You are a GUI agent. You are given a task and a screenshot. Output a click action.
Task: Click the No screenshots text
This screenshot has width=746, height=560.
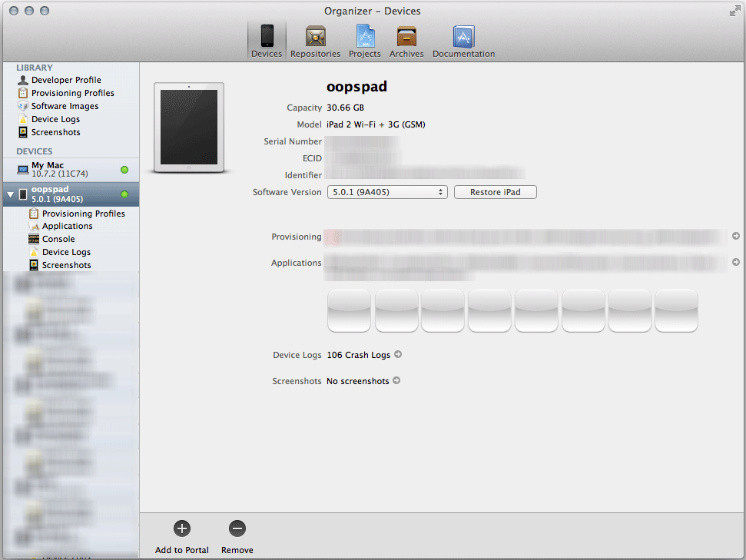357,381
